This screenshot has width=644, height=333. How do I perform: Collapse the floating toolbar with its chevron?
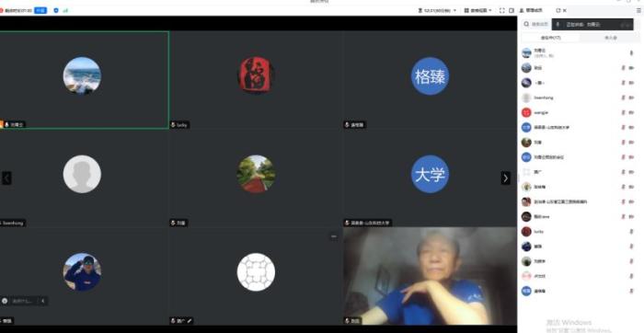coord(42,301)
